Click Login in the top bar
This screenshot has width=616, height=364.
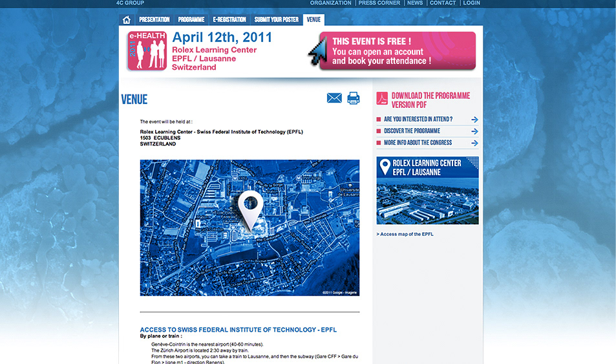pyautogui.click(x=471, y=3)
